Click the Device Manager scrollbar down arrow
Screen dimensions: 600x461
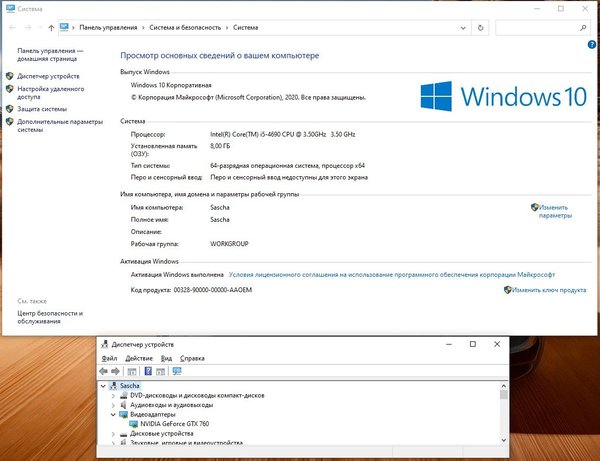pyautogui.click(x=504, y=440)
